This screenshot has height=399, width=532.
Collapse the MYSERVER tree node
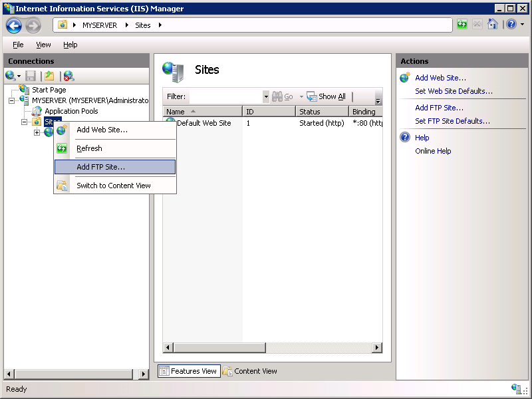[x=12, y=100]
